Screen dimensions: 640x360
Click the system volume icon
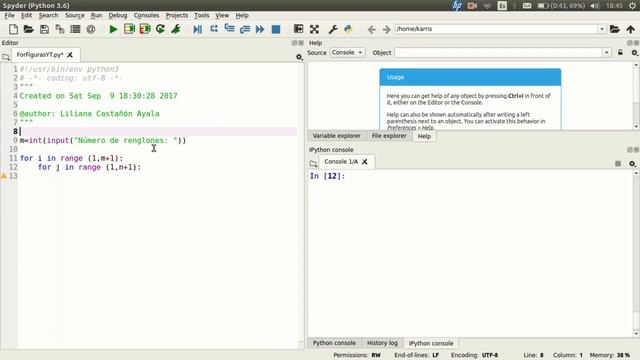[x=595, y=5]
